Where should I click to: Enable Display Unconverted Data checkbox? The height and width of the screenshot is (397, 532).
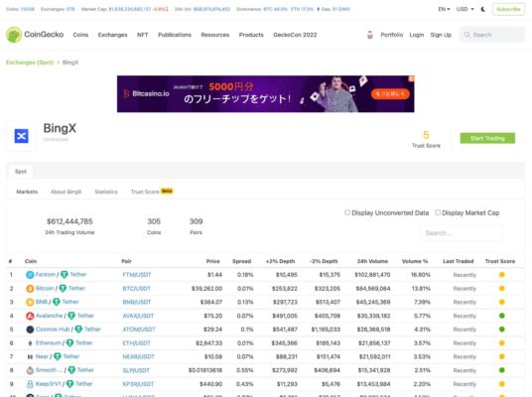point(347,212)
